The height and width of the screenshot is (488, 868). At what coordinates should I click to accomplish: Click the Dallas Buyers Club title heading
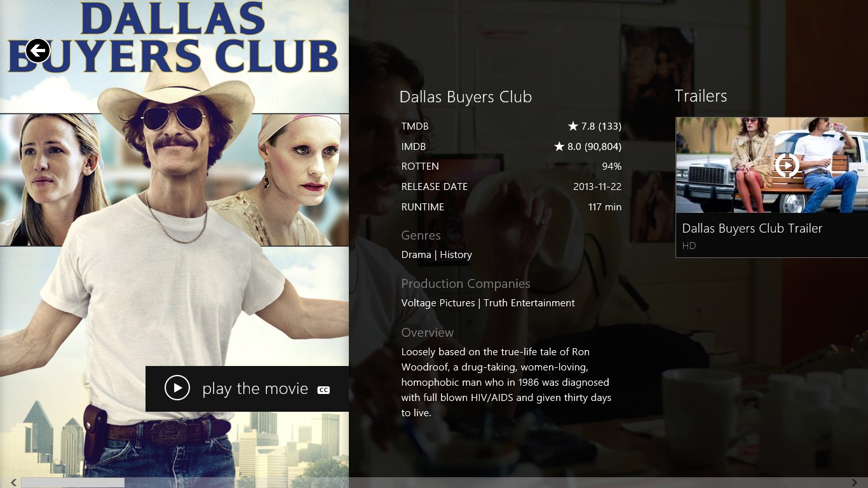466,97
